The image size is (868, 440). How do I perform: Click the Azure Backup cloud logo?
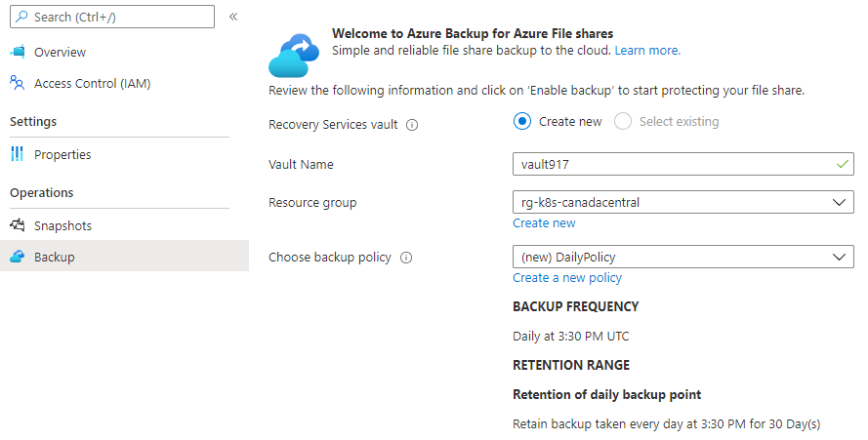coord(295,54)
